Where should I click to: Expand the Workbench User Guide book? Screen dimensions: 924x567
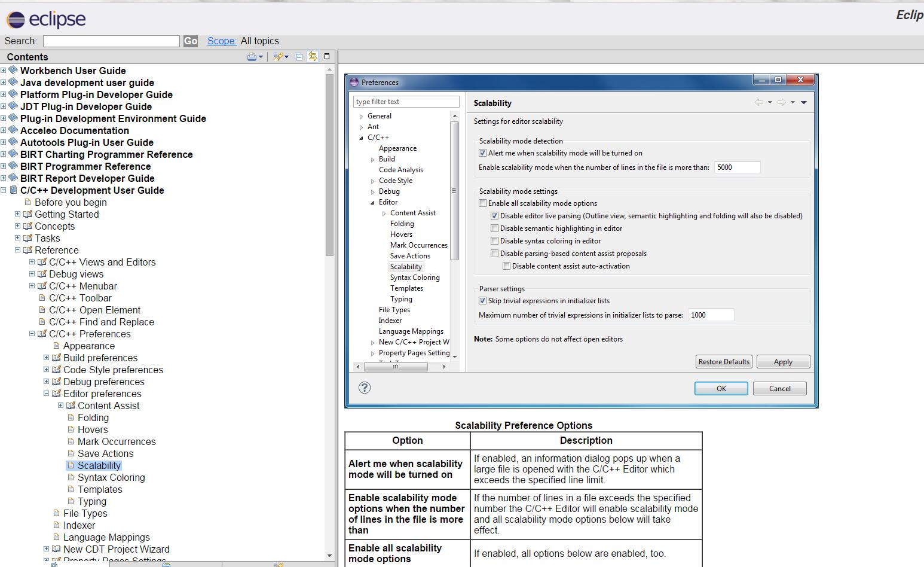(4, 71)
